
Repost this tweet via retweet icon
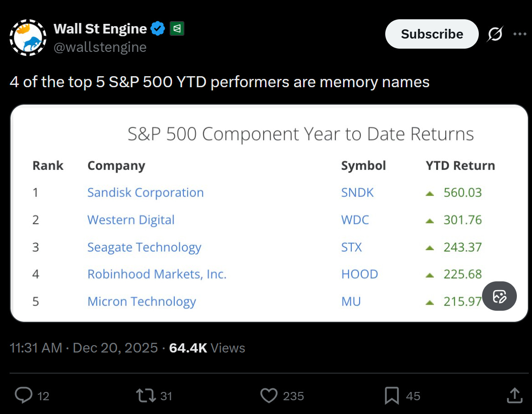tap(146, 395)
